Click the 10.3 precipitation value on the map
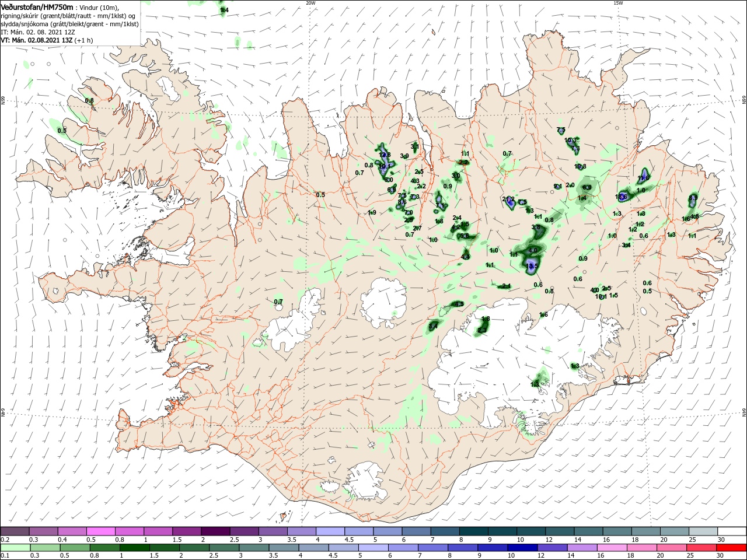The width and height of the screenshot is (747, 560). [571, 140]
